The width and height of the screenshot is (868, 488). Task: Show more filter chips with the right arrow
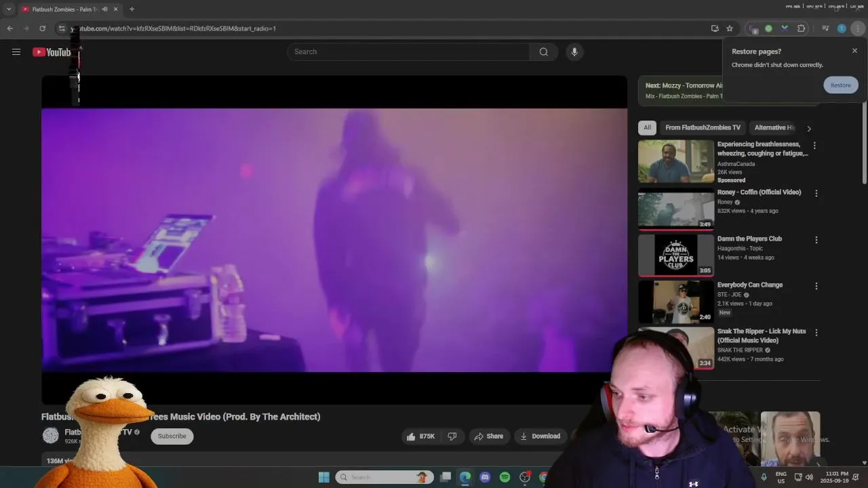click(x=808, y=128)
